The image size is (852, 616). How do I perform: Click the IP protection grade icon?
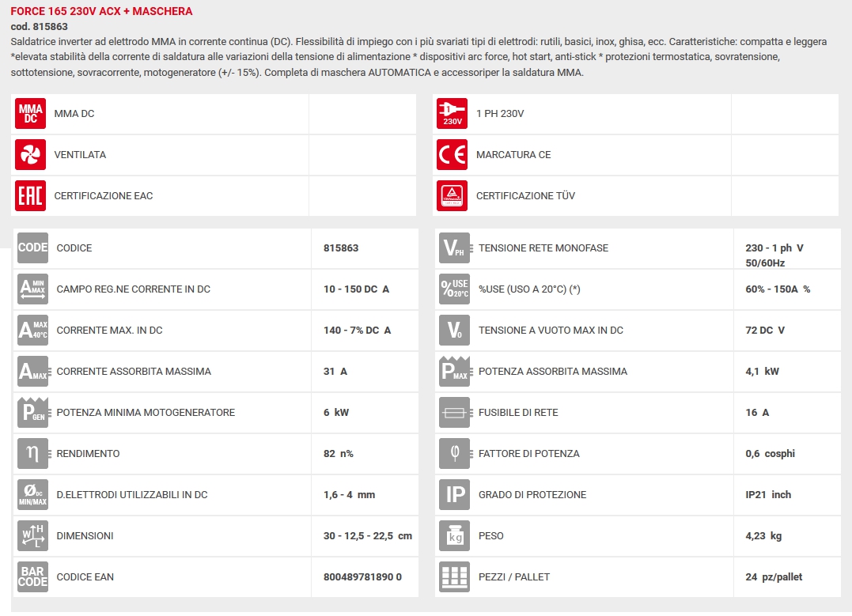point(455,495)
